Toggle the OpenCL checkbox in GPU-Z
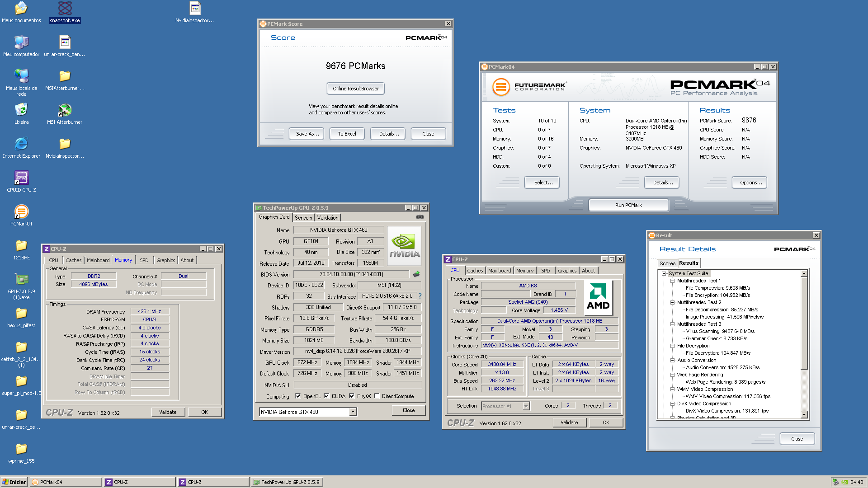 click(x=298, y=396)
